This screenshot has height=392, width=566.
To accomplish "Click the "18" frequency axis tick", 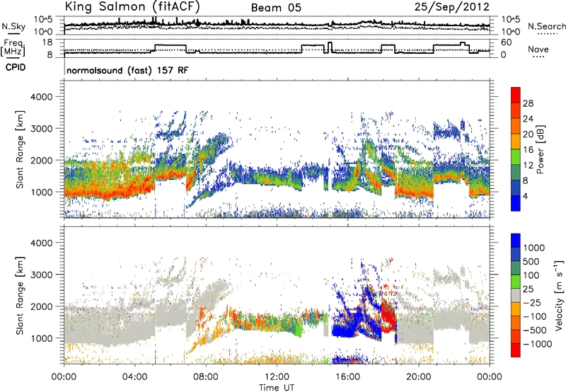I will [47, 42].
